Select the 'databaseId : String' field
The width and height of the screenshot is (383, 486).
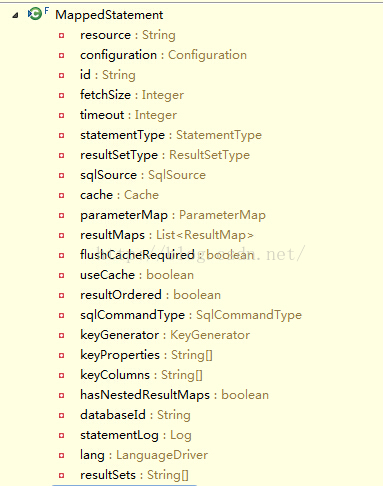point(135,415)
